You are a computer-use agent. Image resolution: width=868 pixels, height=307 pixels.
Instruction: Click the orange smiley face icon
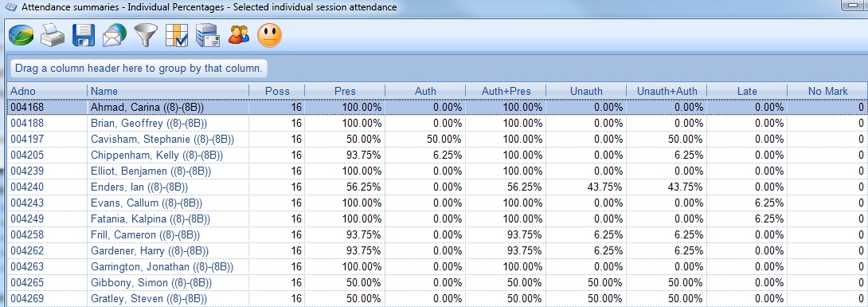pos(270,36)
